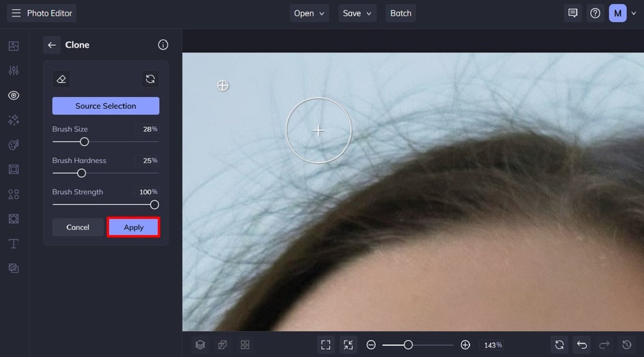644x357 pixels.
Task: Open the hamburger menu next to Photo Editor
Action: pyautogui.click(x=16, y=13)
